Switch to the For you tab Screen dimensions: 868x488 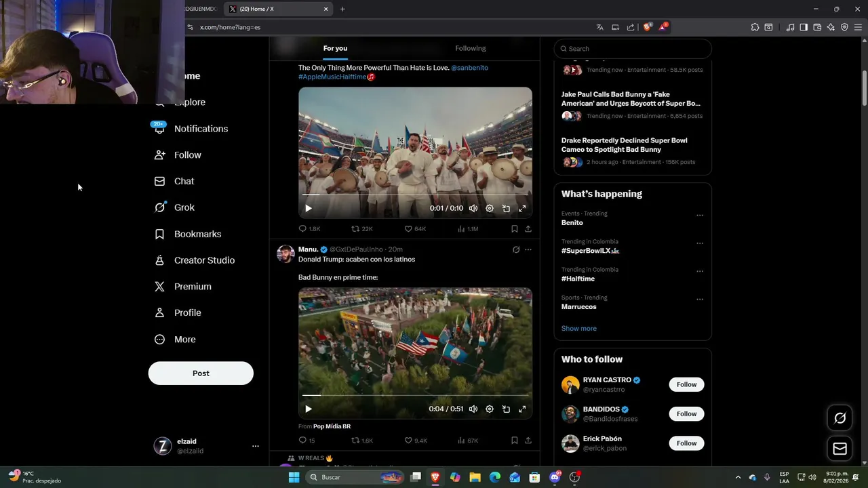(335, 48)
